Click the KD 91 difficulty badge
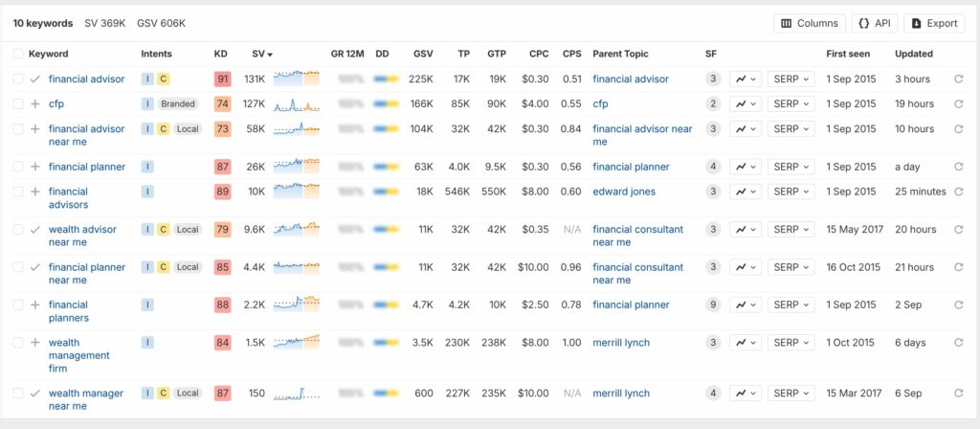The image size is (980, 429). (x=222, y=79)
